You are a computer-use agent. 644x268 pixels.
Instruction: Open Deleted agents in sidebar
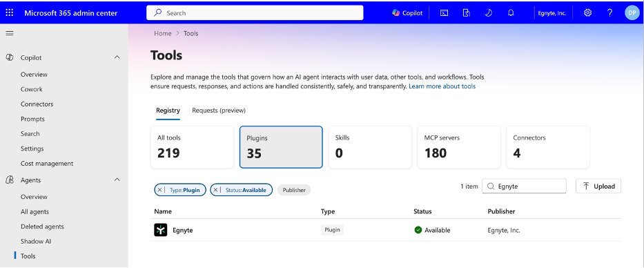(42, 227)
